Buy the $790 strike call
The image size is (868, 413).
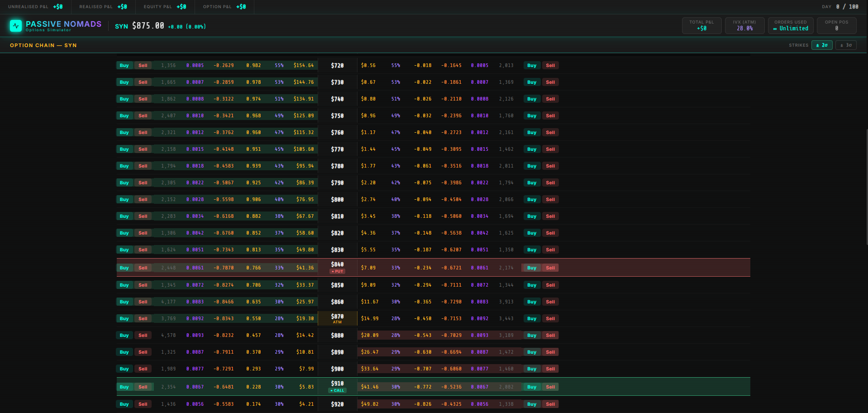point(124,183)
